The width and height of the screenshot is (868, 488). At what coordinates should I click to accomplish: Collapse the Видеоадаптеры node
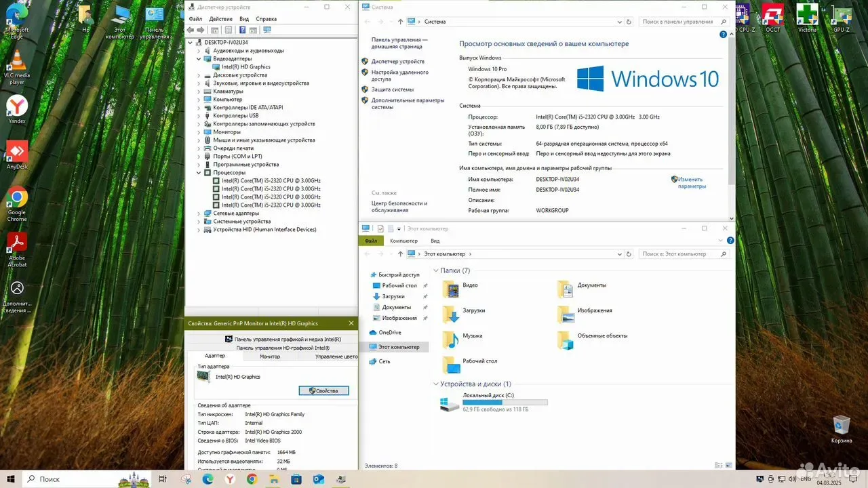(x=199, y=59)
